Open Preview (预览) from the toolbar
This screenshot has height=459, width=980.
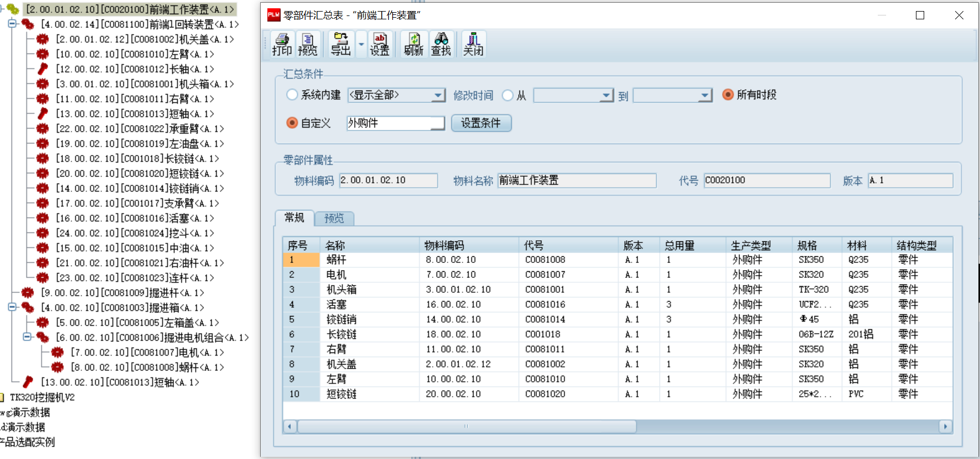coord(308,44)
